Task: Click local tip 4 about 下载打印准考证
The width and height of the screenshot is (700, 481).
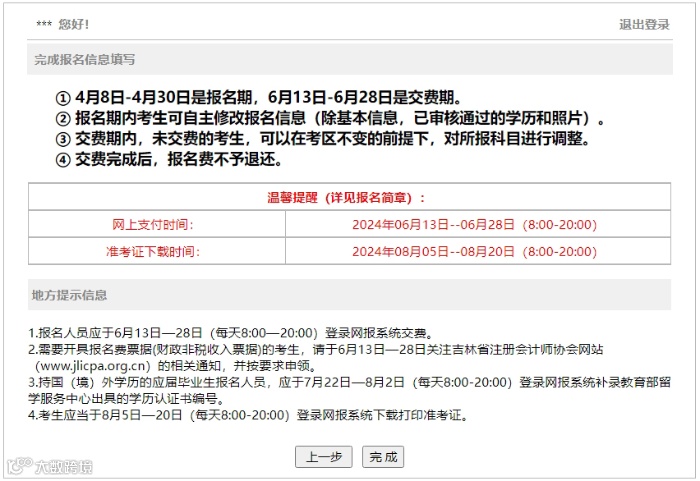Action: tap(249, 415)
